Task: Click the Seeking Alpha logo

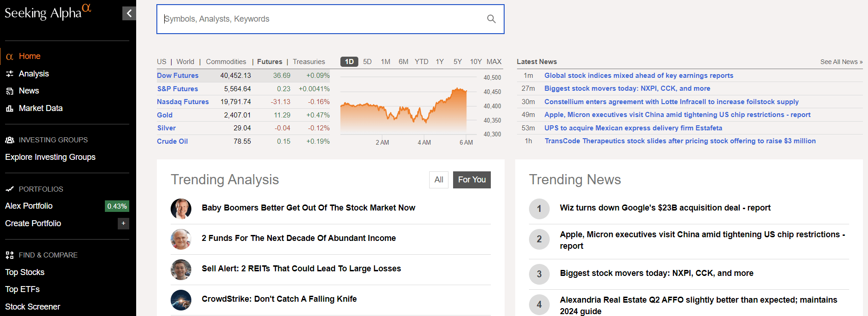Action: coord(48,12)
